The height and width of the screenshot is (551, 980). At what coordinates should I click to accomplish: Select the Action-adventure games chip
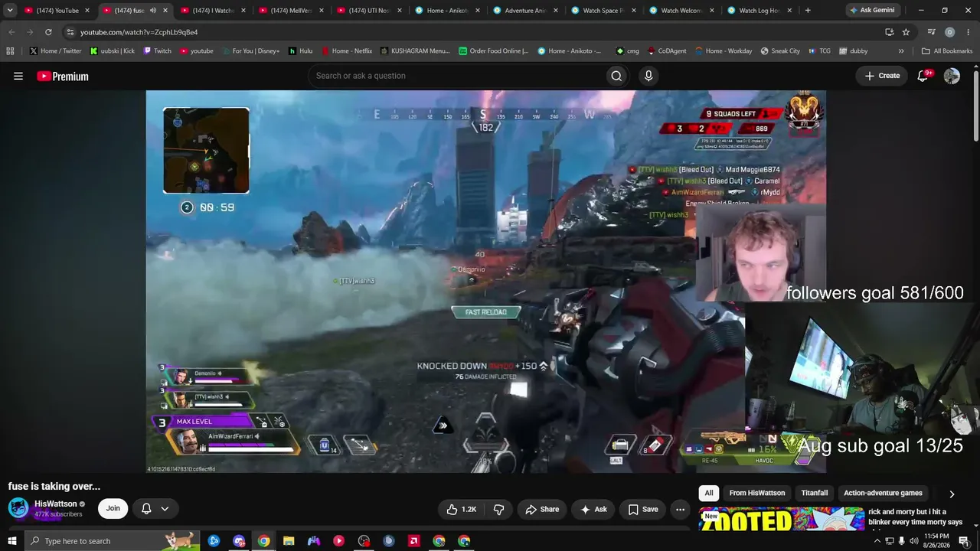click(883, 493)
